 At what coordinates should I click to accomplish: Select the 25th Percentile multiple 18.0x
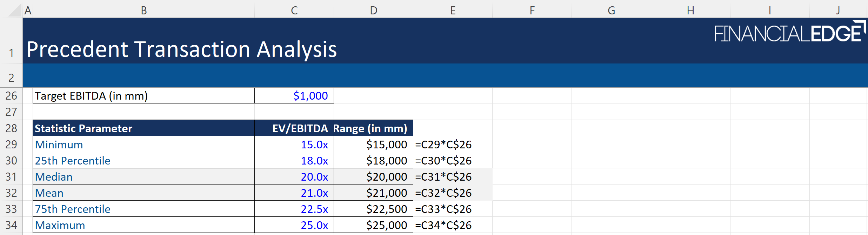(x=314, y=161)
